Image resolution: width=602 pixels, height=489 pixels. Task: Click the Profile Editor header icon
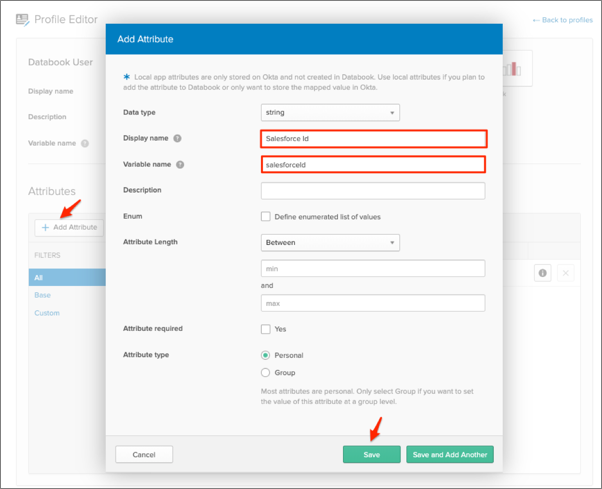point(21,19)
